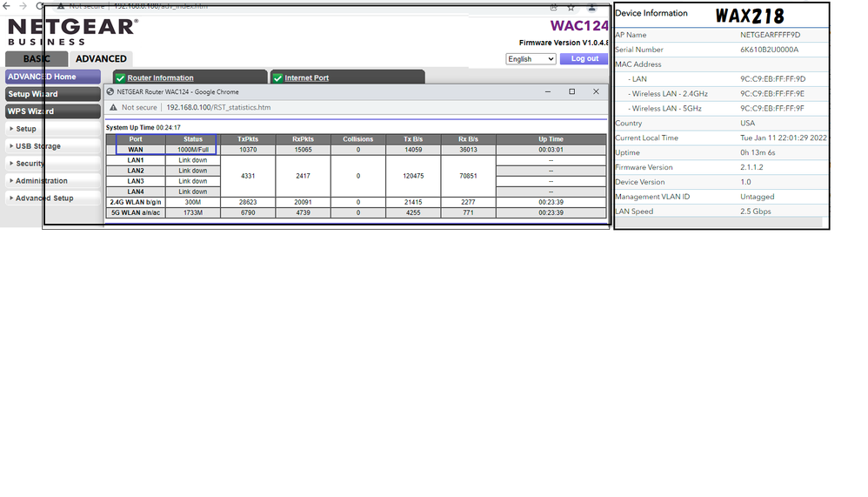
Task: Select the LAN3 row label
Action: point(136,181)
